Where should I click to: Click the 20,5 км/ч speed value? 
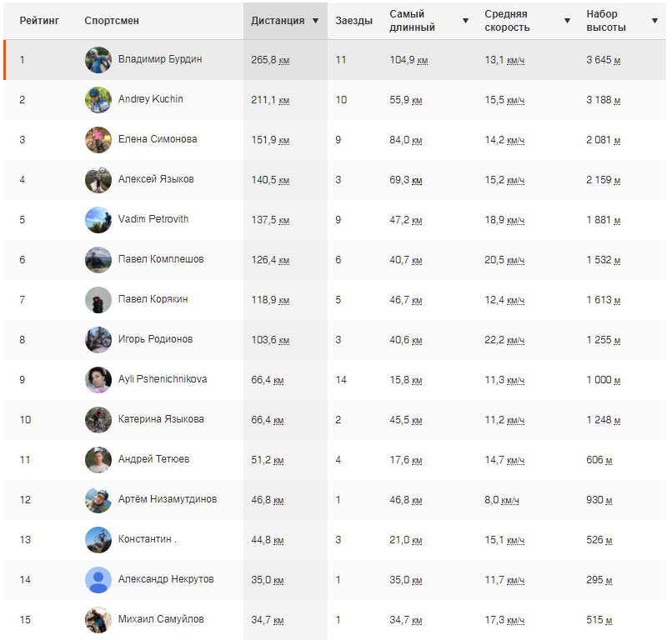504,260
